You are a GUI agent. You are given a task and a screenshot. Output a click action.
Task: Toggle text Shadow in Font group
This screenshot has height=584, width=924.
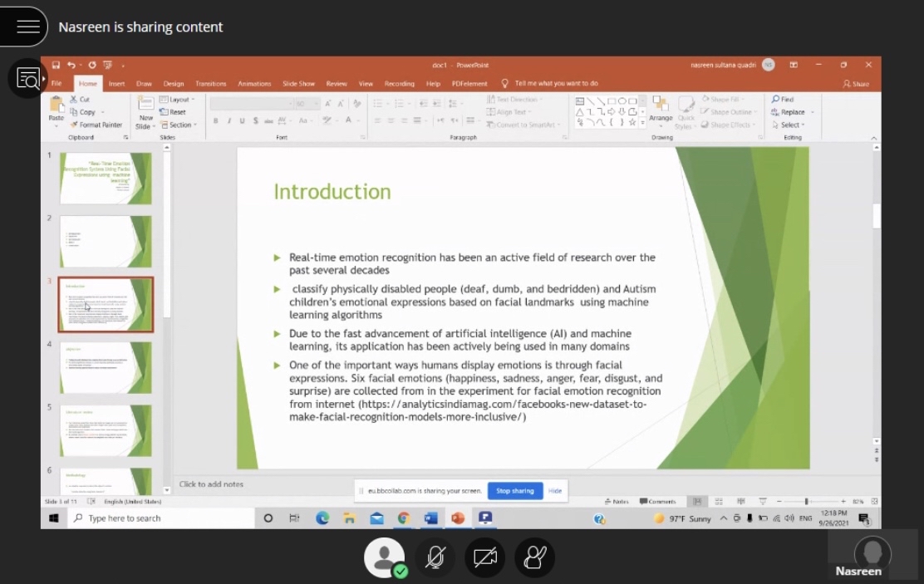point(255,120)
